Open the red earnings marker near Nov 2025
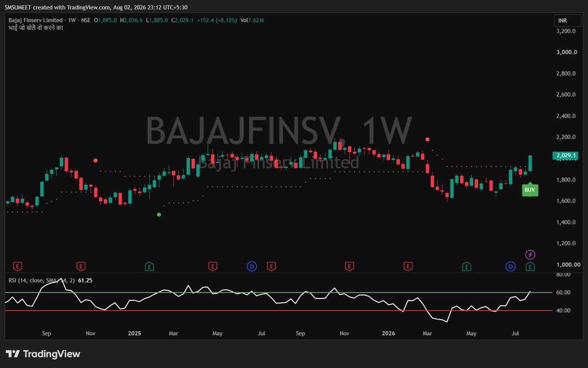 coord(349,267)
